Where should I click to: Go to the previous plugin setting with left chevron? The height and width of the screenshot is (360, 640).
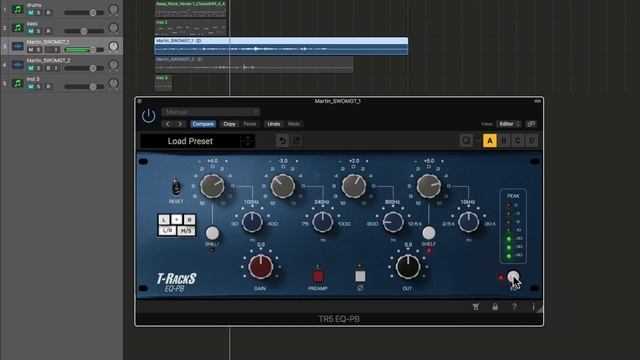point(168,124)
